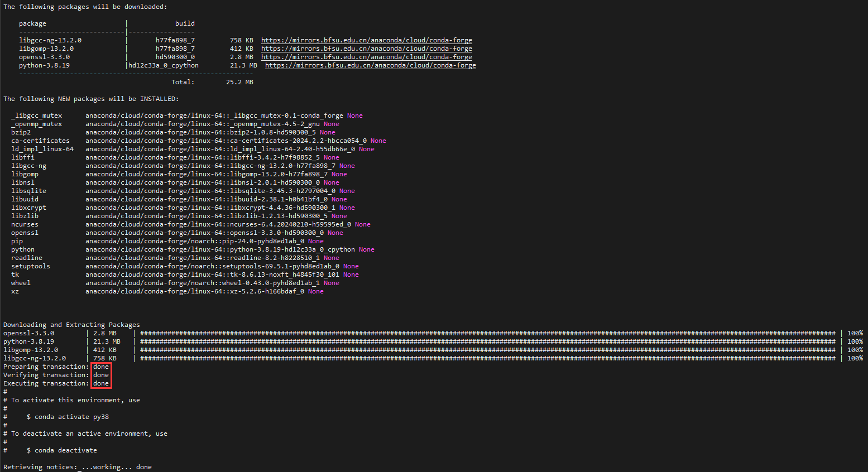This screenshot has height=472, width=868.
Task: Click 'tk' package name in install list
Action: pos(15,274)
